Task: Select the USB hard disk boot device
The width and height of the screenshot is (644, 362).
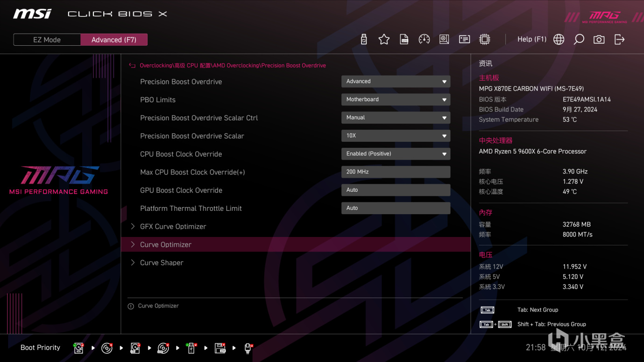Action: click(135, 348)
